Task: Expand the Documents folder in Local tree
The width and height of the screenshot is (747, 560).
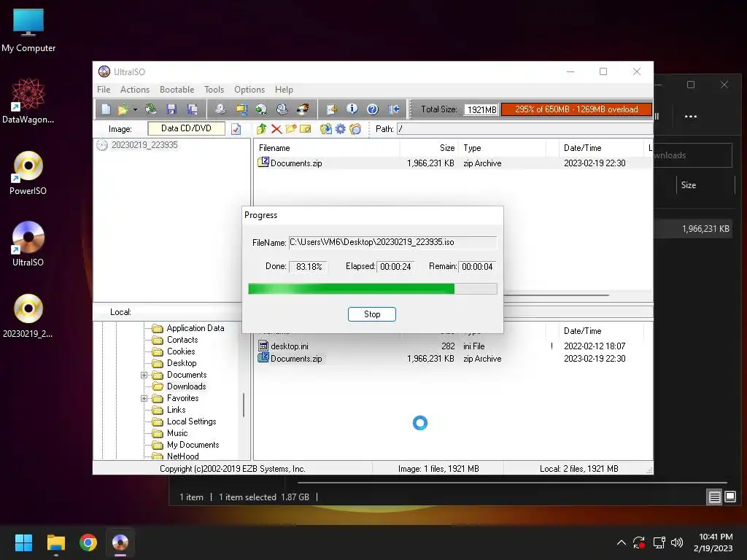Action: click(144, 376)
